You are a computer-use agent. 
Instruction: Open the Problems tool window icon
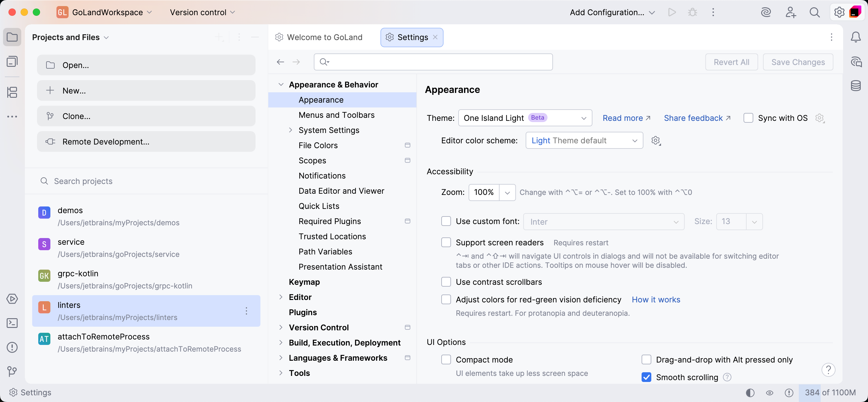[12, 347]
